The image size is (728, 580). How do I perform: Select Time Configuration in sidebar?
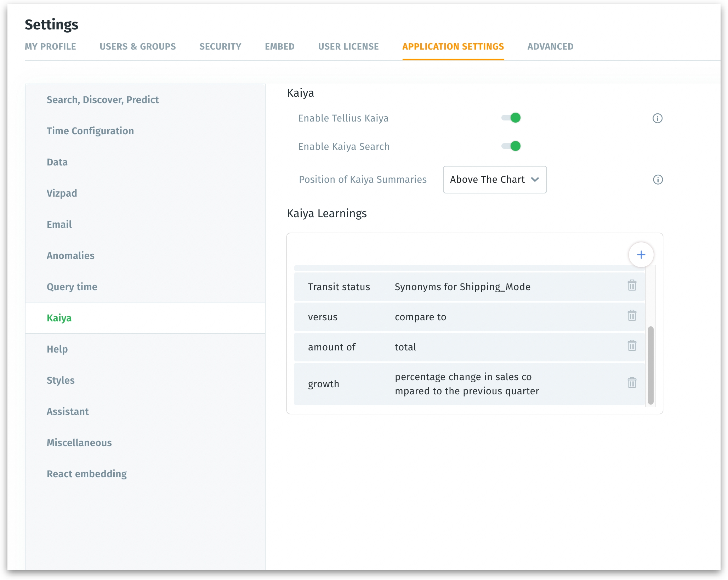click(x=90, y=131)
